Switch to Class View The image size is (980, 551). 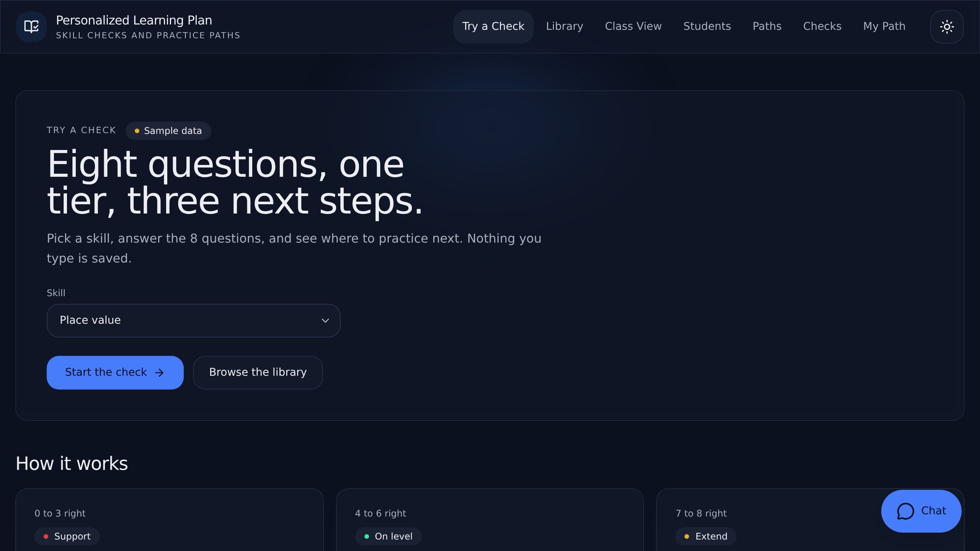633,26
